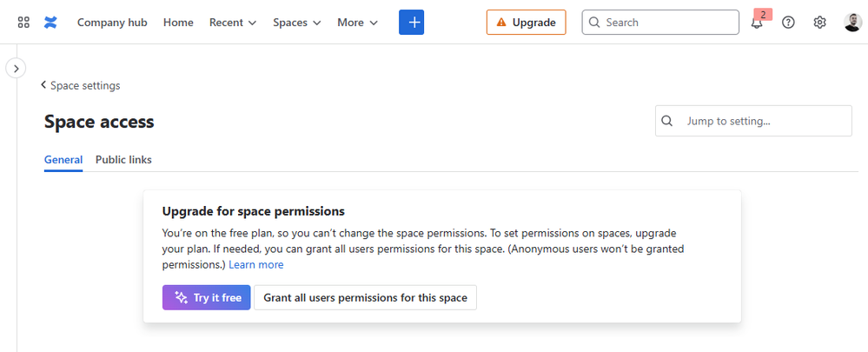Select the General tab
Image resolution: width=868 pixels, height=352 pixels.
pyautogui.click(x=63, y=160)
